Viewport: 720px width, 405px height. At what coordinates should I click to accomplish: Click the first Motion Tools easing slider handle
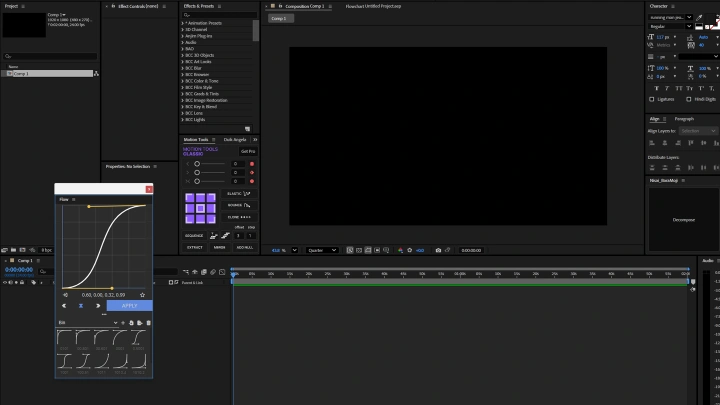tap(196, 163)
